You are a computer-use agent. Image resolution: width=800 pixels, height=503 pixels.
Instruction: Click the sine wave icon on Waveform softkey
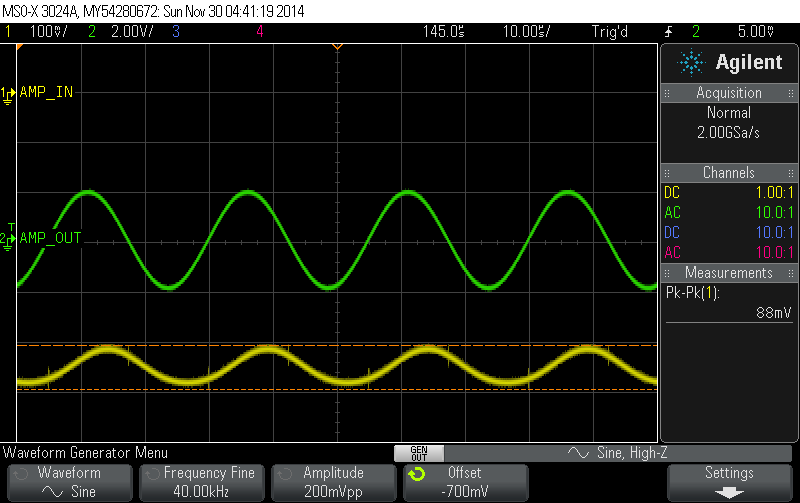52,492
